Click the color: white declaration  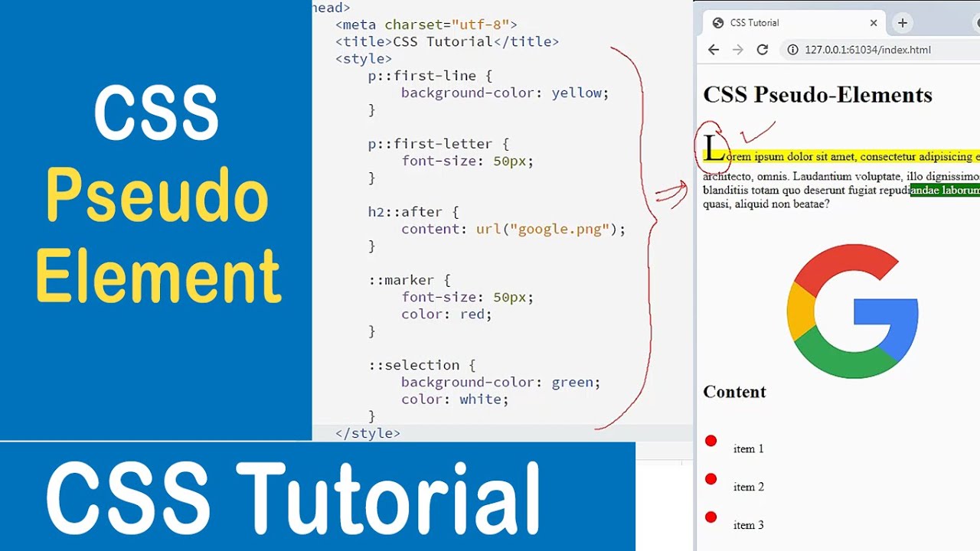coord(455,399)
